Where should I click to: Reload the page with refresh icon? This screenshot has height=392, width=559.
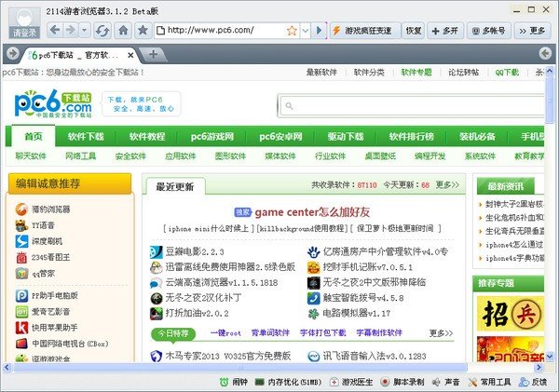click(102, 31)
